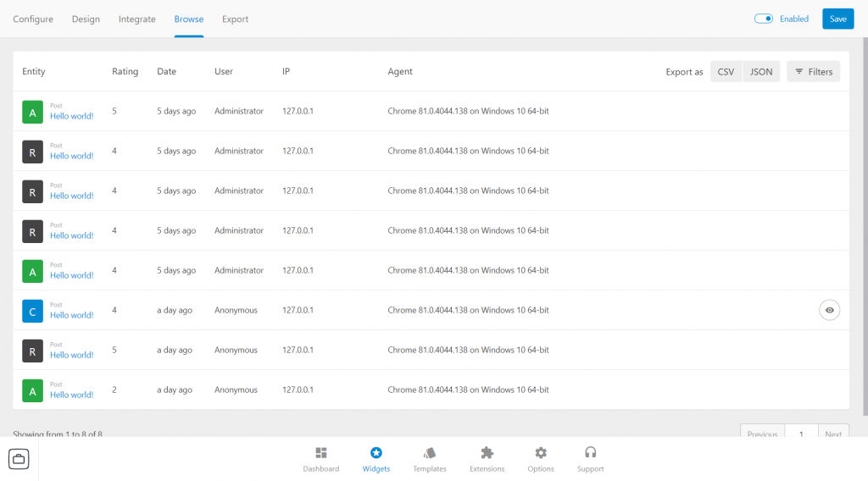The image size is (868, 481).
Task: Export the ratings as CSV
Action: (x=726, y=71)
